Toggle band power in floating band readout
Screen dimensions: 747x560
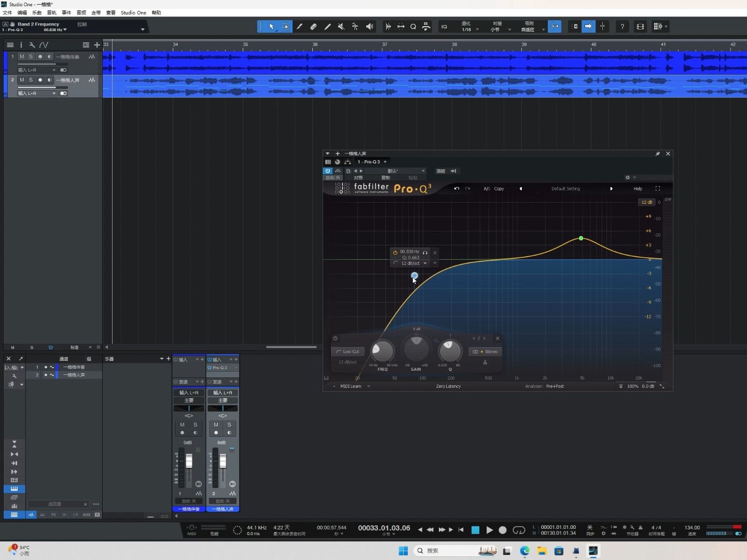click(395, 253)
